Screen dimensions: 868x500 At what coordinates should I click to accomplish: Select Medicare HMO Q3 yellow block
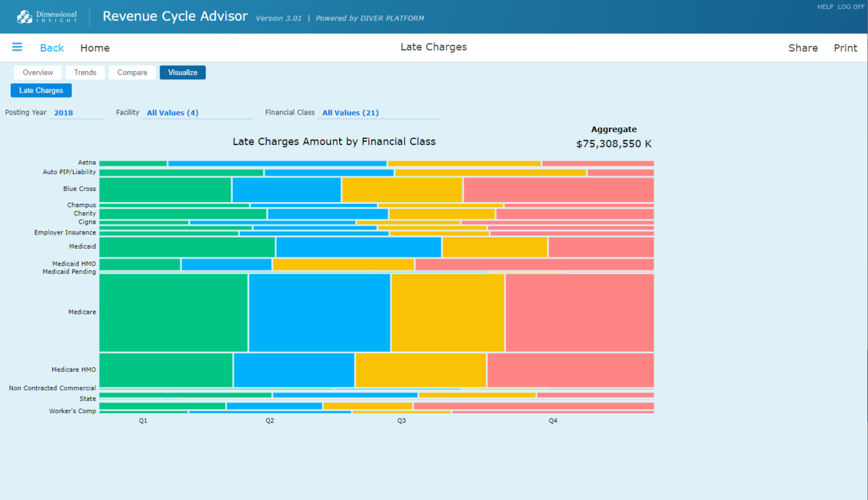coord(420,370)
